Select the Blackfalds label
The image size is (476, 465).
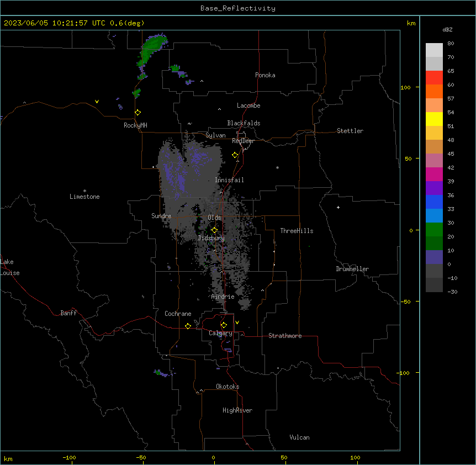click(244, 123)
